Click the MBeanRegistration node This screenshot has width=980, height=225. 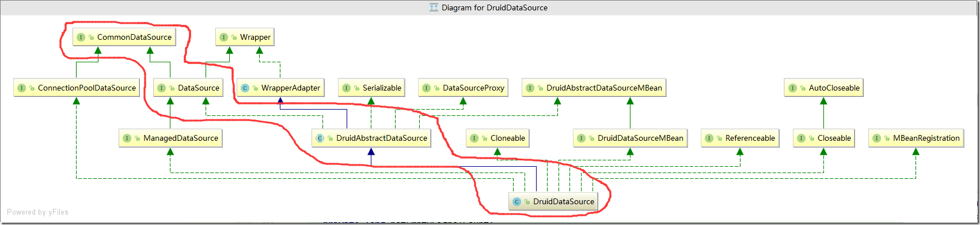pyautogui.click(x=916, y=138)
